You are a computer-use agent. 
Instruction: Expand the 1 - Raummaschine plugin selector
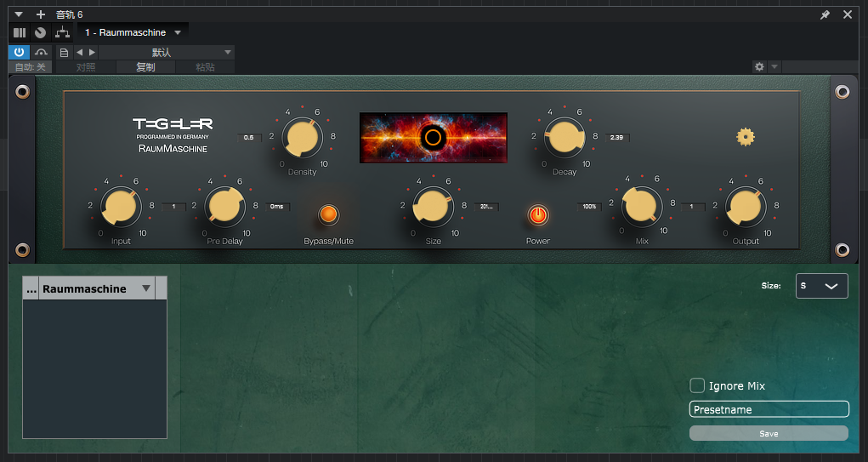click(x=133, y=32)
